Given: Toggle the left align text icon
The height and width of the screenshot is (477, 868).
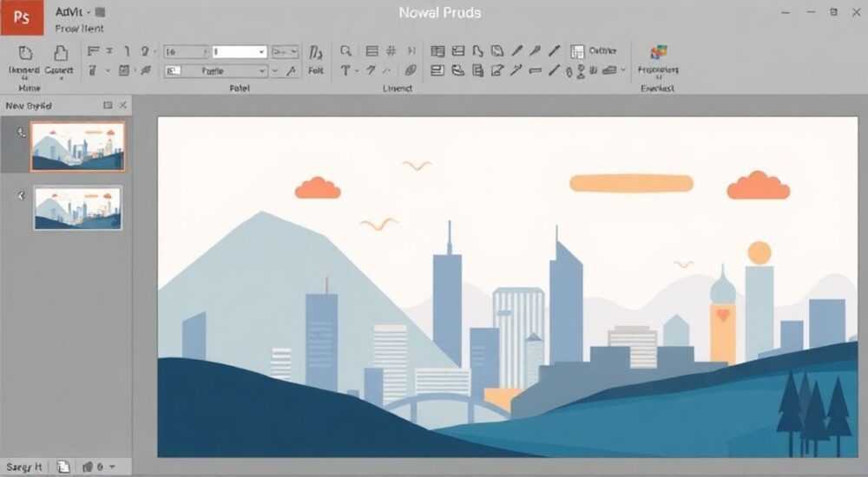Looking at the screenshot, I should 93,51.
